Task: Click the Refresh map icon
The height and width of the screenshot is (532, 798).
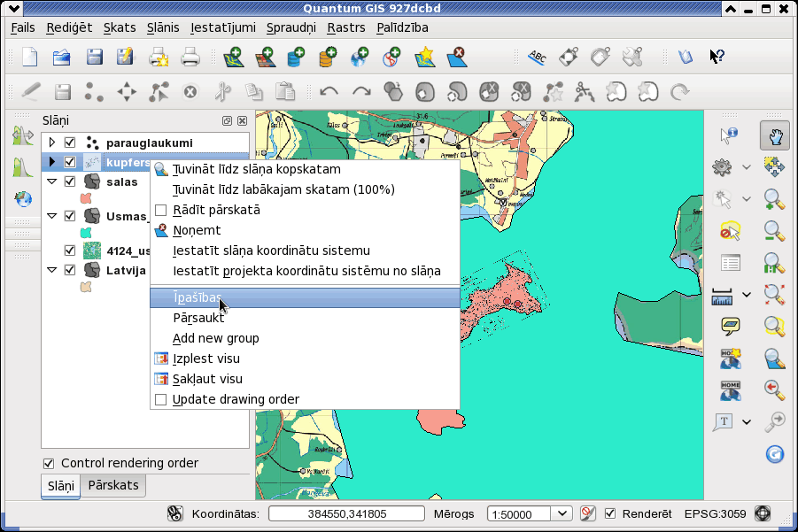Action: point(775,453)
